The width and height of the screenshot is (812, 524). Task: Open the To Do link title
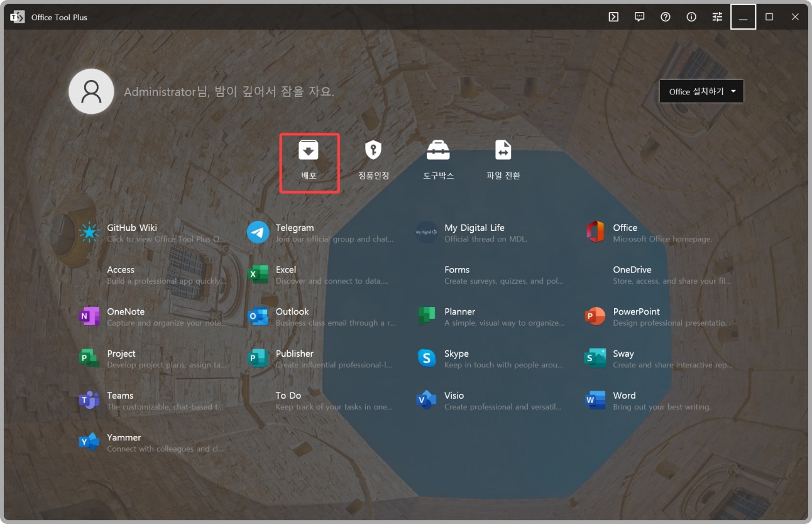[288, 395]
